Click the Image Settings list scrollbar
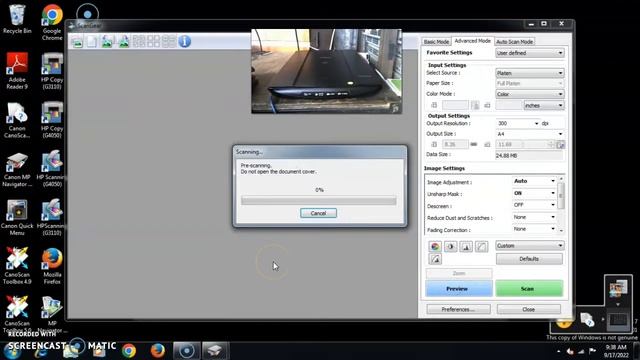640x360 pixels. coord(561,204)
